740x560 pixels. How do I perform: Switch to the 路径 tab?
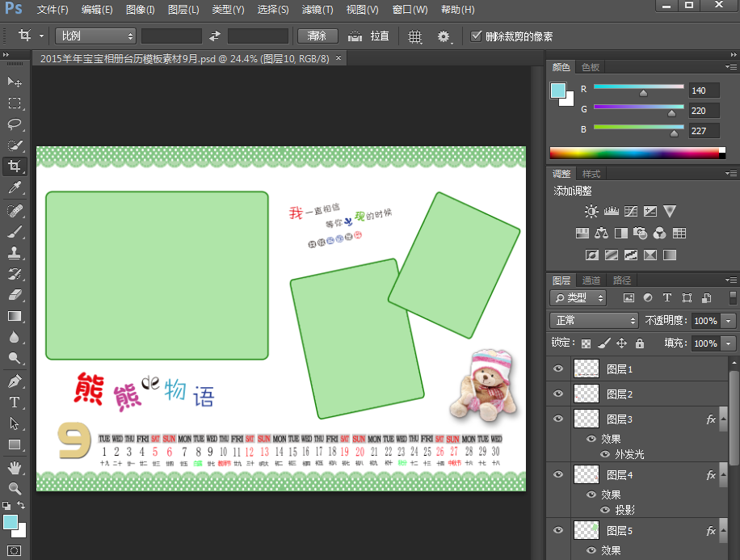[622, 280]
